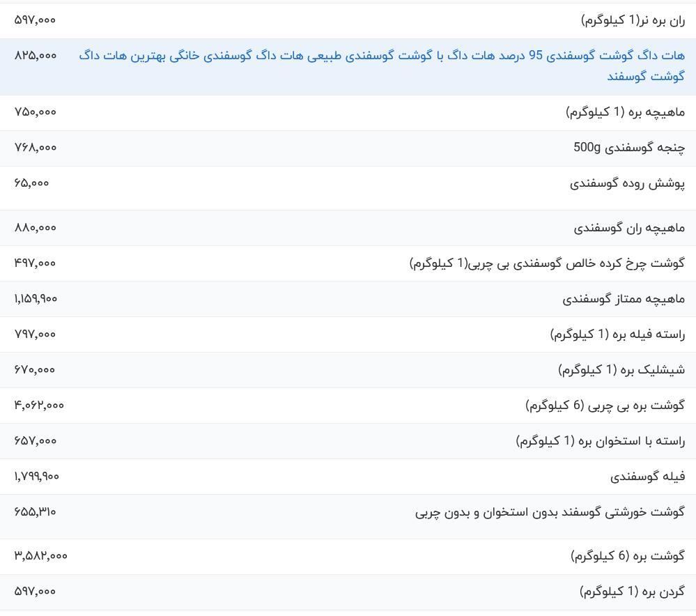Open the فیله گوسفندی entry
696x616 pixels.
pyautogui.click(x=648, y=477)
